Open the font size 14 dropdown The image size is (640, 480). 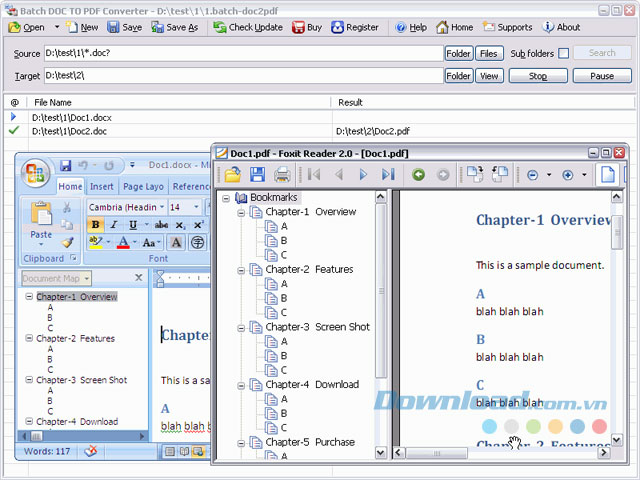point(196,207)
